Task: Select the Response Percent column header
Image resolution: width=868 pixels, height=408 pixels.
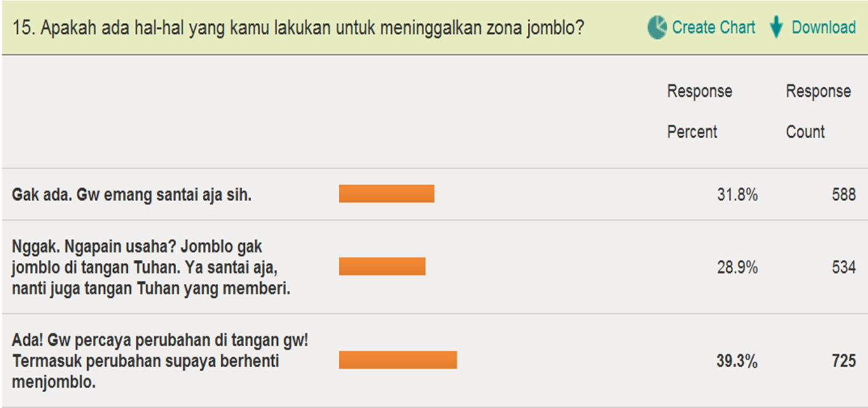Action: 699,111
